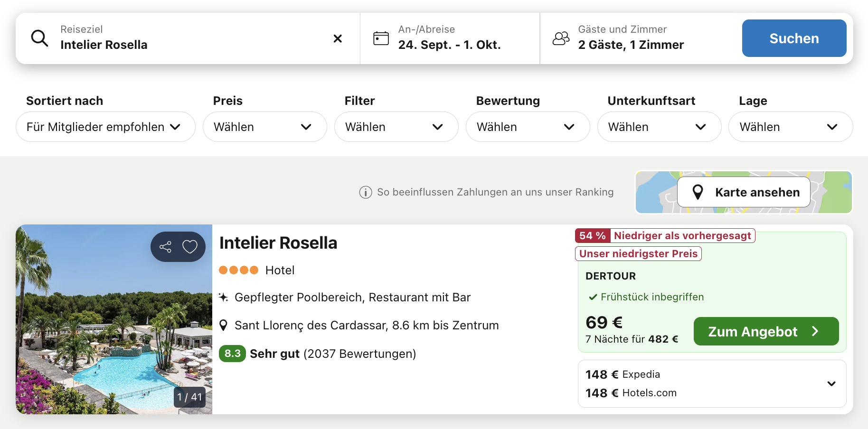Clear the Reiseziel destination field
This screenshot has width=868, height=429.
[x=338, y=38]
